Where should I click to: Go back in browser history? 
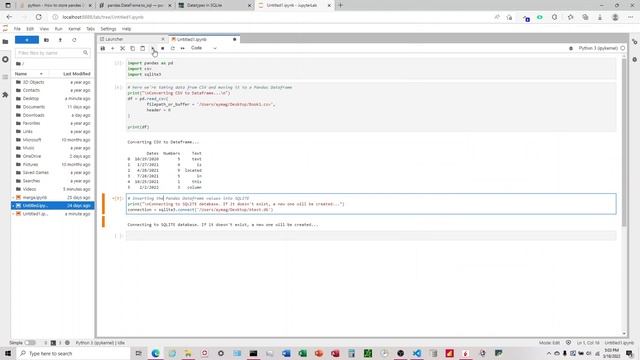pos(9,17)
